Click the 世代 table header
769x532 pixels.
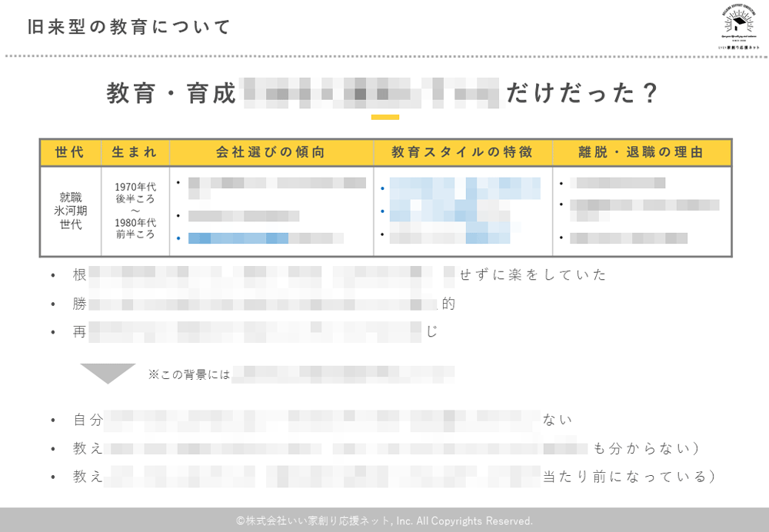70,152
